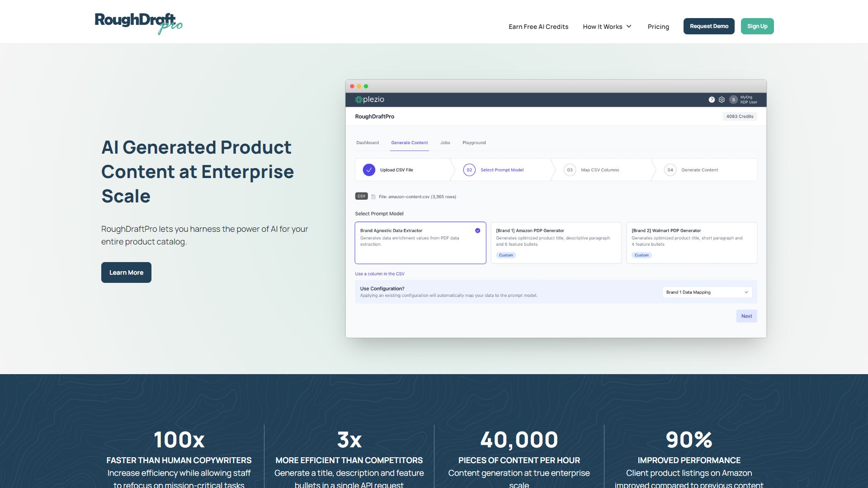Click the CSV file type badge
The height and width of the screenshot is (488, 868).
361,196
